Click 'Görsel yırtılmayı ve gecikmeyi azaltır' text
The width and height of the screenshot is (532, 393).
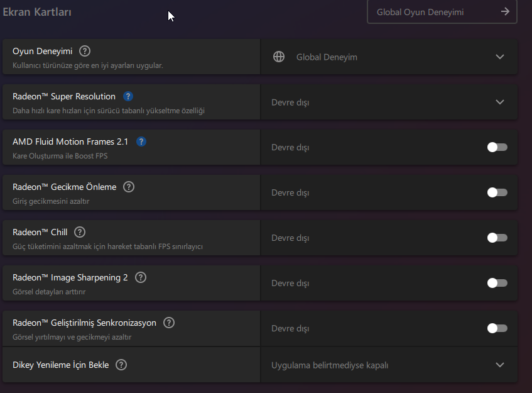[x=72, y=337]
